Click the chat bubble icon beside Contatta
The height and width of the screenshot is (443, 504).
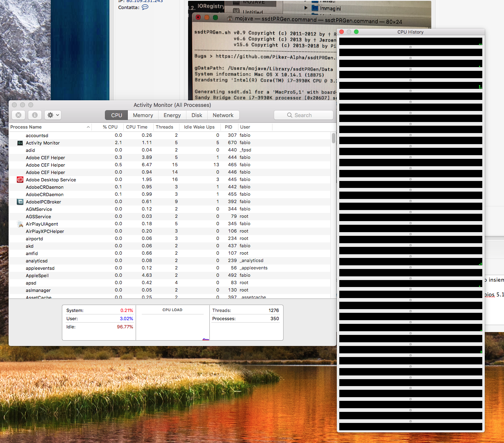145,7
